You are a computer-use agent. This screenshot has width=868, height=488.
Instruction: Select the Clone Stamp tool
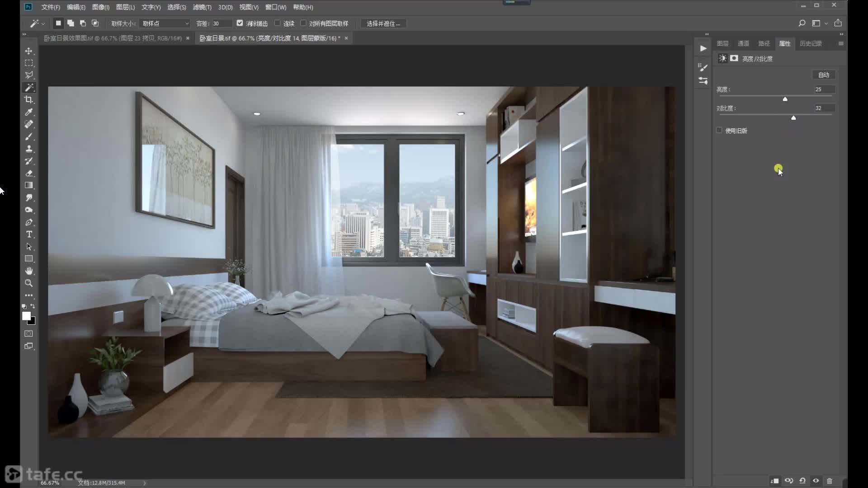pyautogui.click(x=28, y=149)
